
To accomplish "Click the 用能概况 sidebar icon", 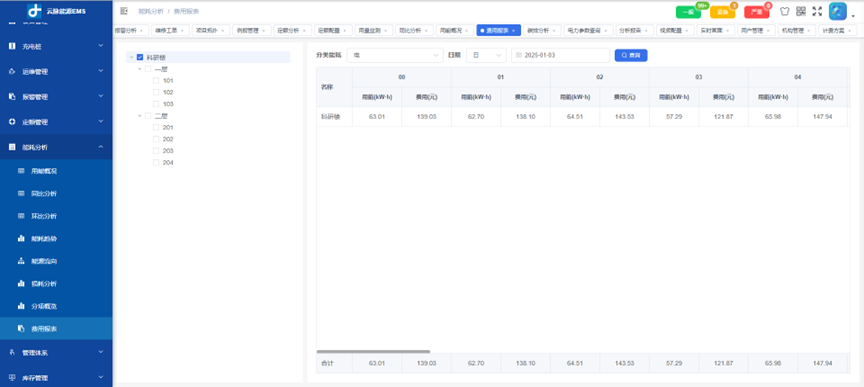I will (21, 171).
